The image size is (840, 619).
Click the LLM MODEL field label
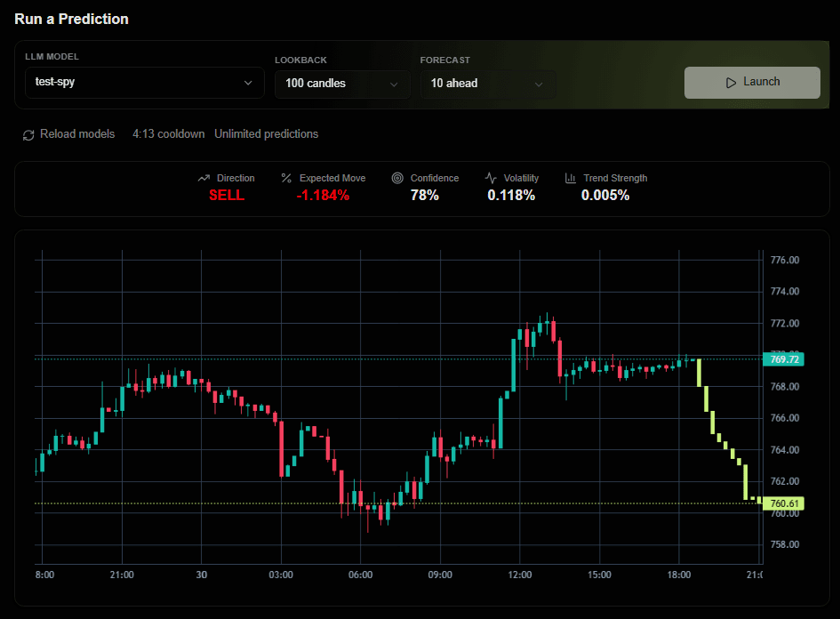(52, 57)
